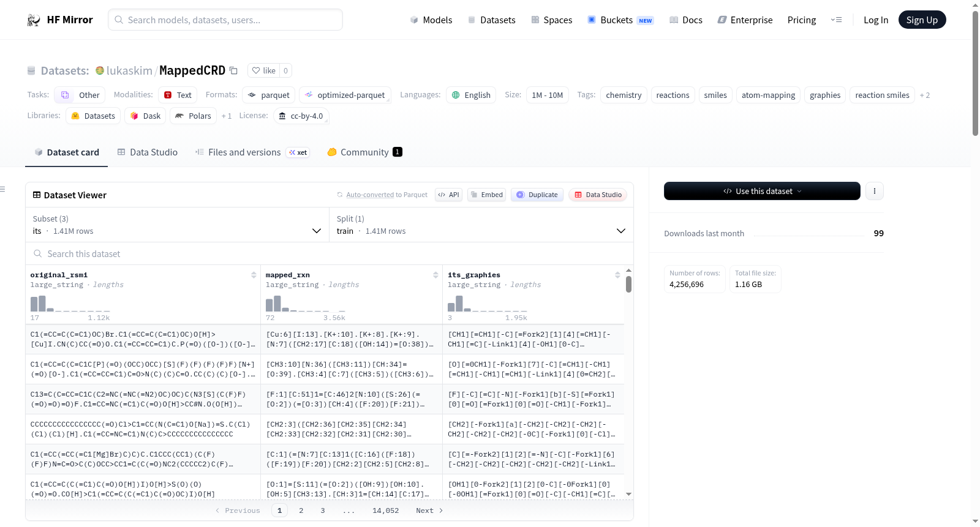Open Data Studio from viewer header
The height and width of the screenshot is (527, 980).
pyautogui.click(x=598, y=195)
